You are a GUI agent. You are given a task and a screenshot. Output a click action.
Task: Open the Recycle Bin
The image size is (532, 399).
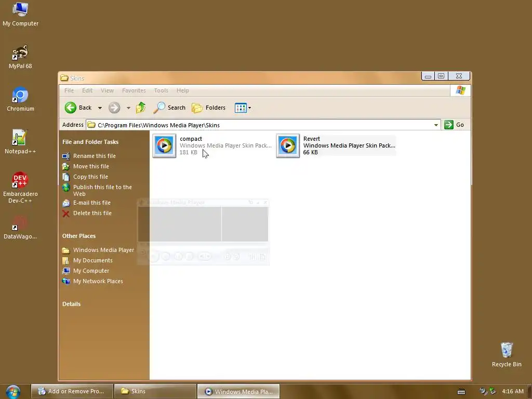(x=507, y=355)
